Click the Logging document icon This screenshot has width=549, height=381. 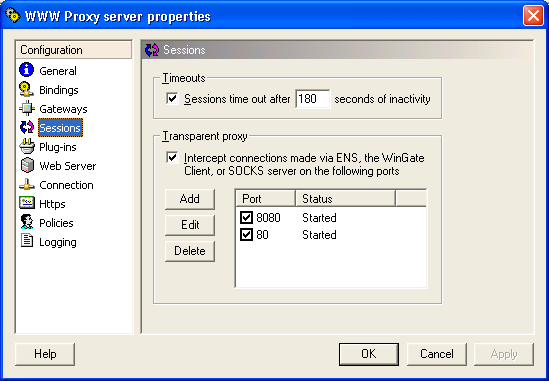point(27,241)
